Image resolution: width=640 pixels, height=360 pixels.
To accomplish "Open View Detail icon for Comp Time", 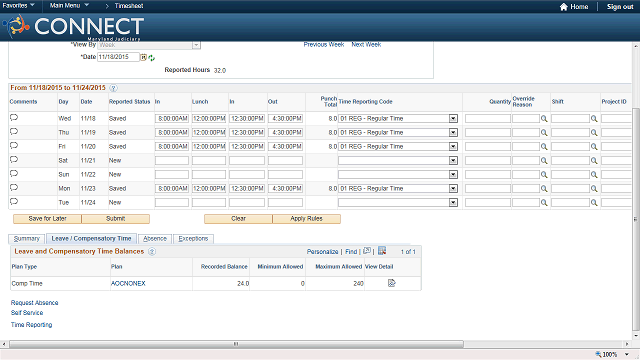I will (x=391, y=283).
